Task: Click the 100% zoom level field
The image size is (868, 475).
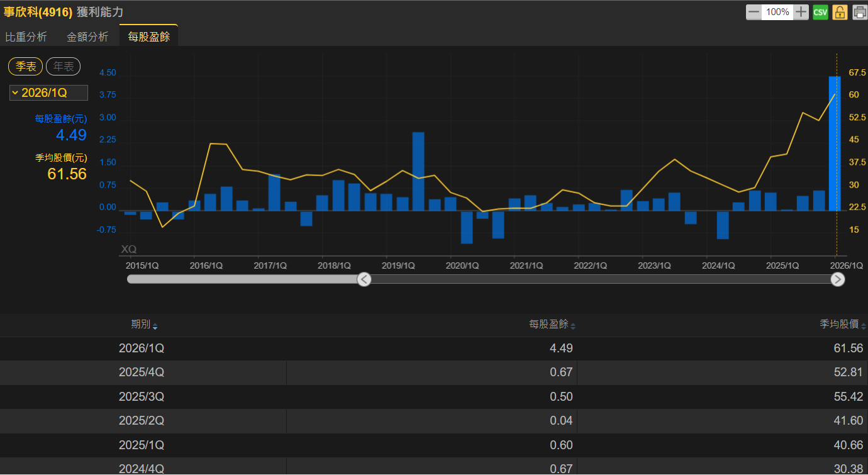Action: (777, 12)
